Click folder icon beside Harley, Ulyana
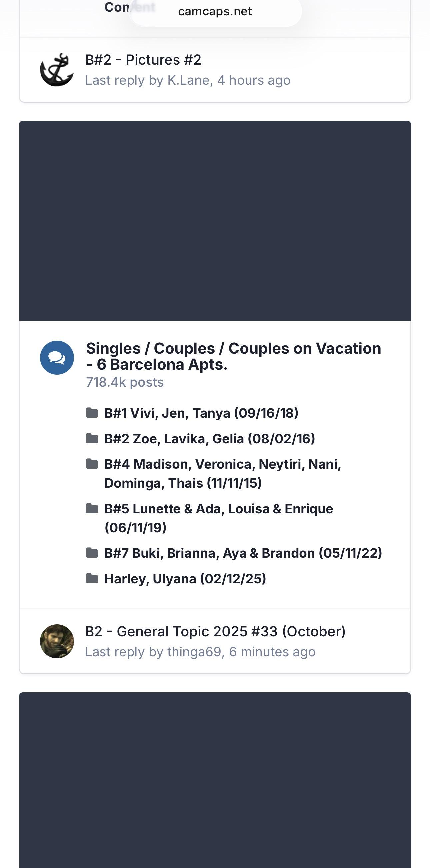Viewport: 430px width, 868px height. pyautogui.click(x=92, y=579)
